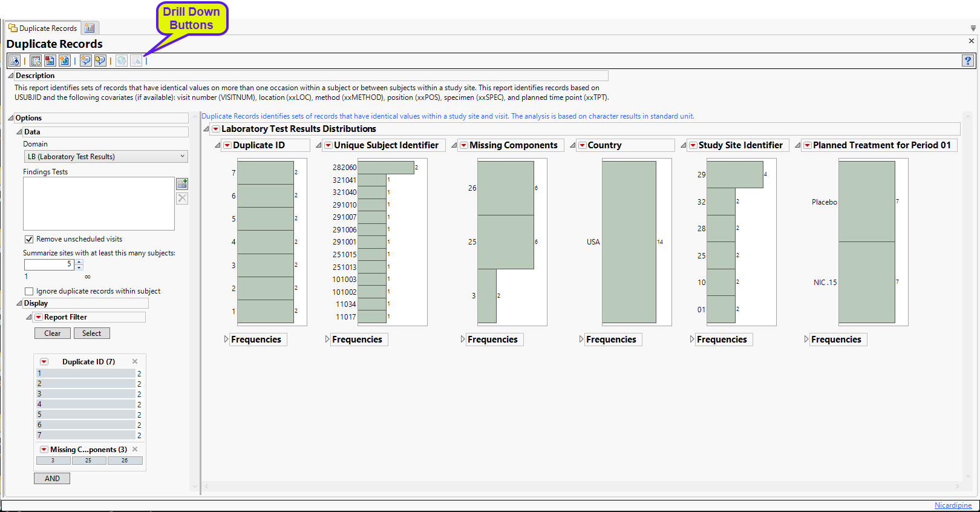This screenshot has width=980, height=512.
Task: Click the Placebo bar in Planned Treatment chart
Action: pyautogui.click(x=866, y=202)
